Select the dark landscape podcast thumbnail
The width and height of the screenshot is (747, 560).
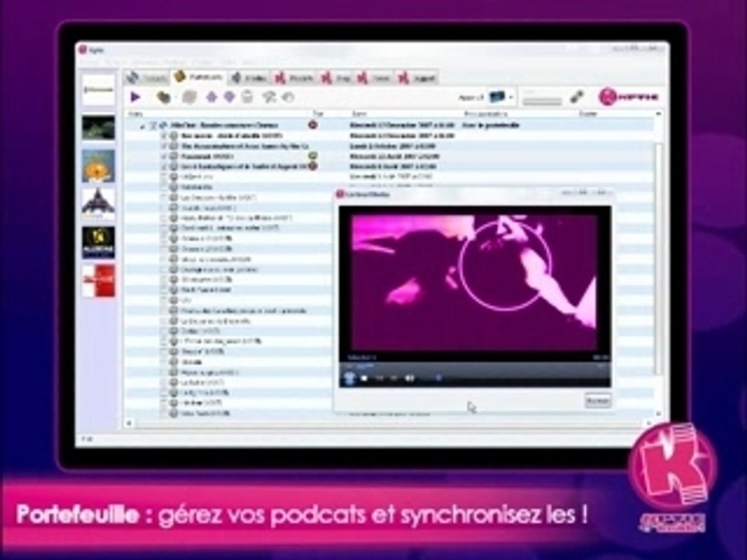98,128
